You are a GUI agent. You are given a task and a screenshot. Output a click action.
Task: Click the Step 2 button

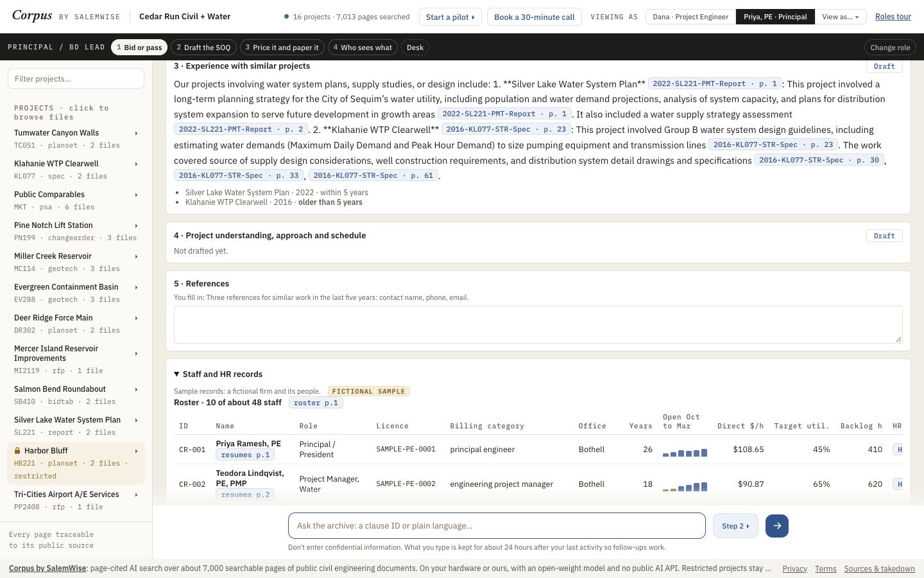pos(735,525)
